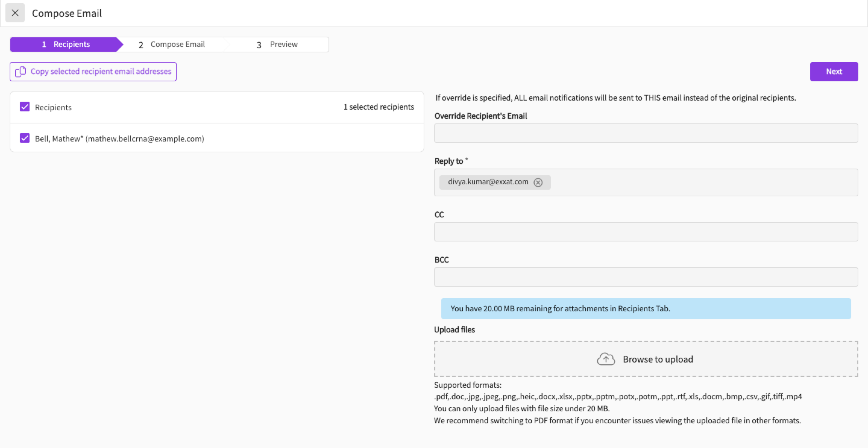868x448 pixels.
Task: Click the 20.00 MB remaining info banner
Action: coord(646,308)
